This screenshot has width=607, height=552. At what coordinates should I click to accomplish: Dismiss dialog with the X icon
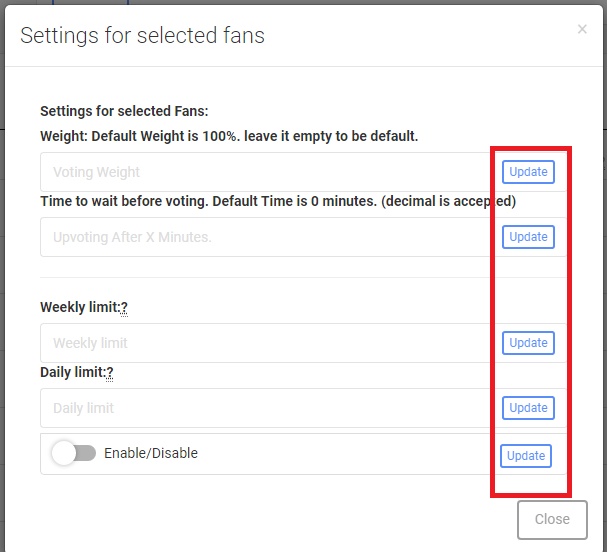point(582,29)
